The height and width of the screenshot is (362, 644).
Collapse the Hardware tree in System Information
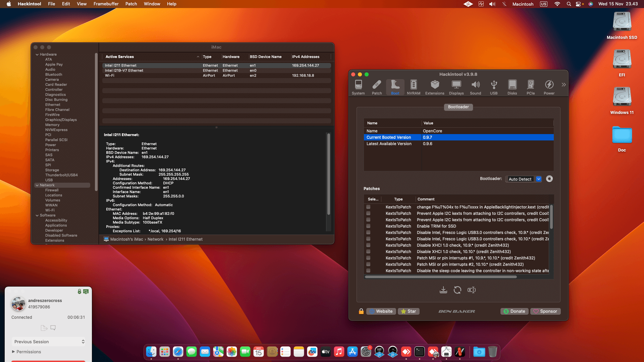(x=37, y=54)
